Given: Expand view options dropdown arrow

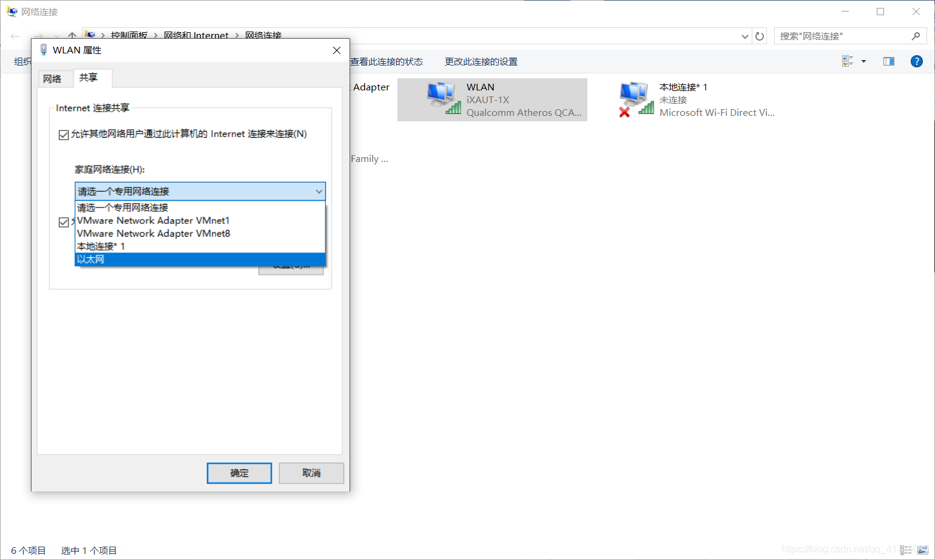Looking at the screenshot, I should (863, 61).
